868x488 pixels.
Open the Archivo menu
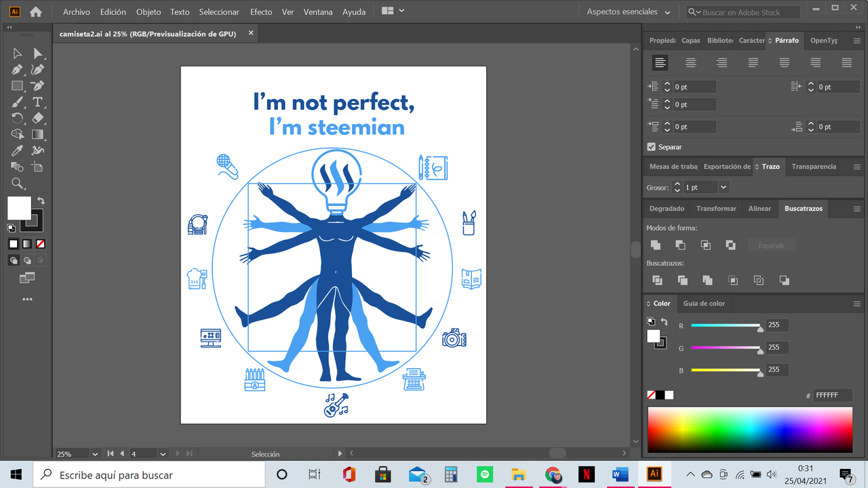click(77, 12)
